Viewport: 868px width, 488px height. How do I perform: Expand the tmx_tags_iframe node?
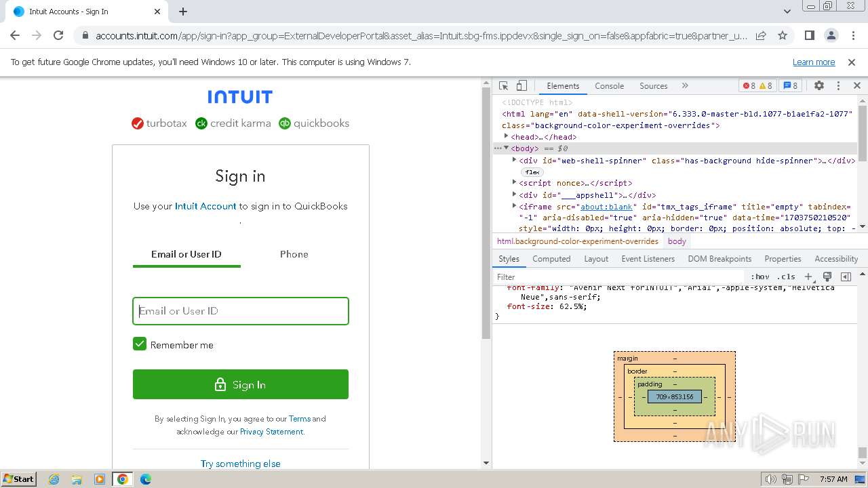pos(514,206)
